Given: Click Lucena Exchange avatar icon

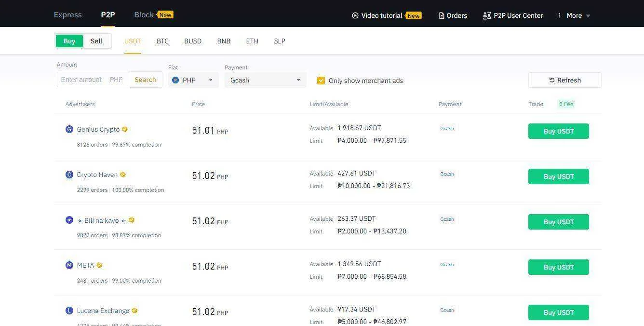Looking at the screenshot, I should (x=69, y=311).
